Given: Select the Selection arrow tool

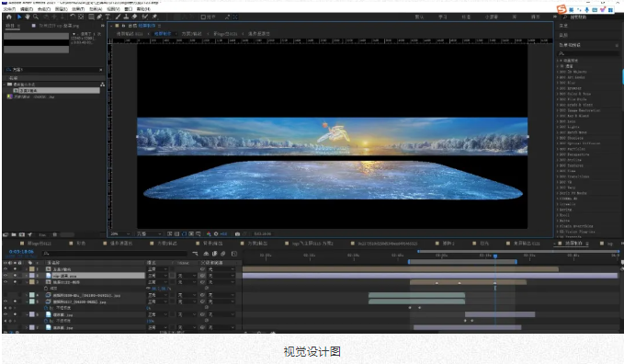Looking at the screenshot, I should pos(19,17).
